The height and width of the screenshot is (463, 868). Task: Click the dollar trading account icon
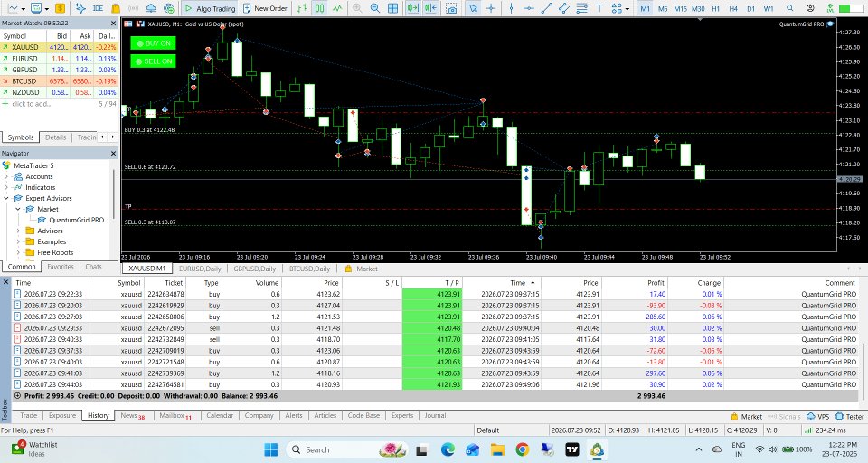(60, 8)
